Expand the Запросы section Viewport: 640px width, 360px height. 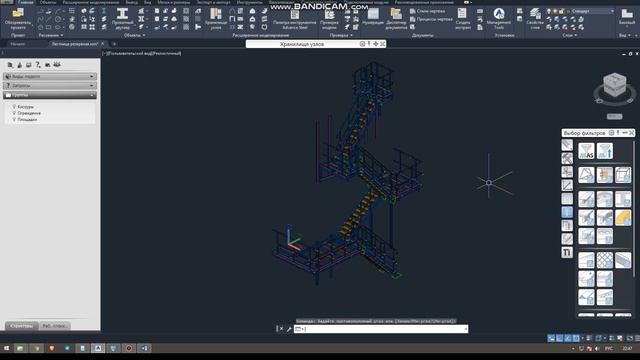50,86
